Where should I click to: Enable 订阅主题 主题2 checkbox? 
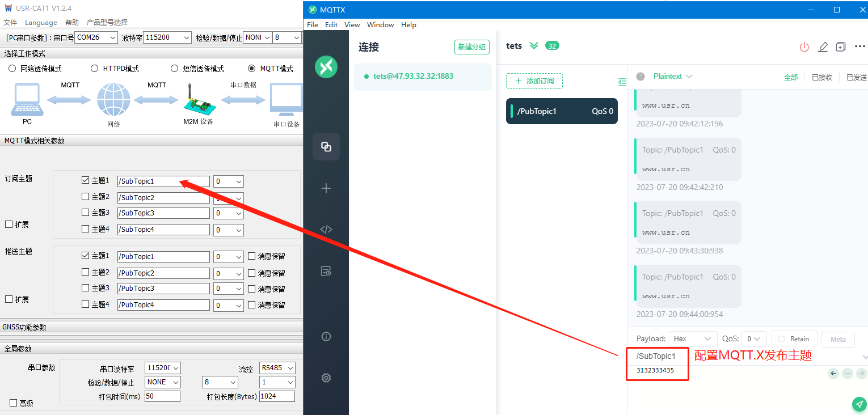pyautogui.click(x=86, y=197)
